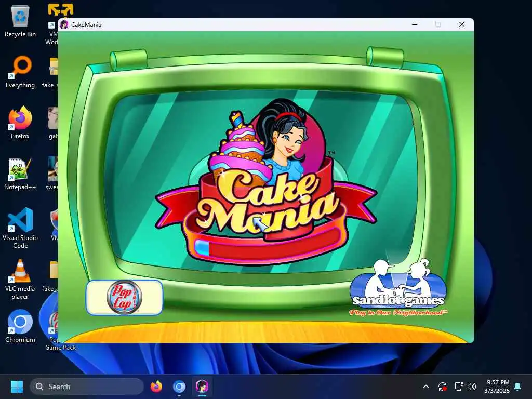Click the red loading progress bar
The width and height of the screenshot is (532, 399).
coord(268,247)
